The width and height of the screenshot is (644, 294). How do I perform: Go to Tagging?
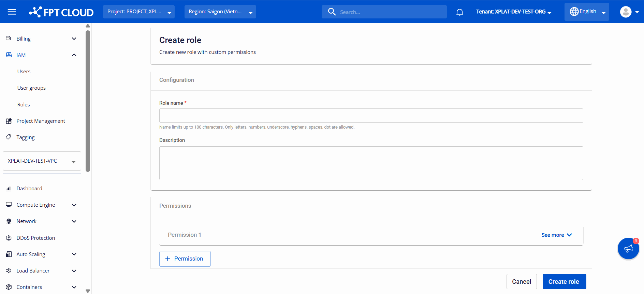pos(26,137)
